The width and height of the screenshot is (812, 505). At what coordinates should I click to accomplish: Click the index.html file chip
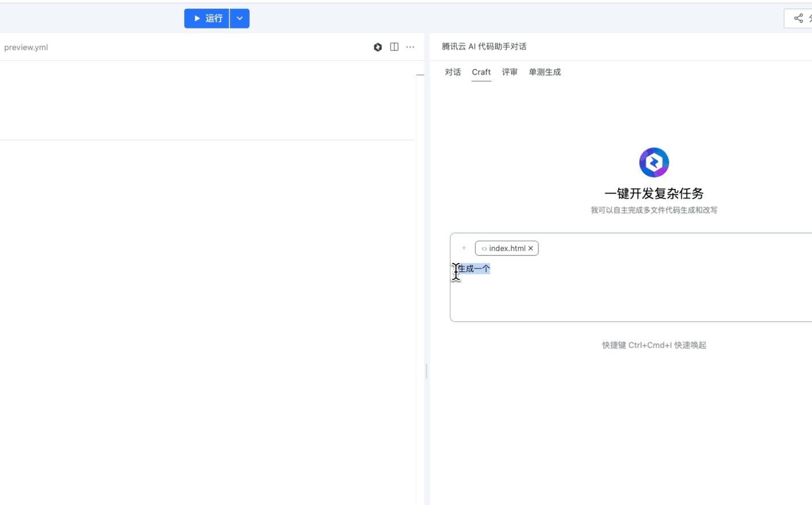[503, 248]
